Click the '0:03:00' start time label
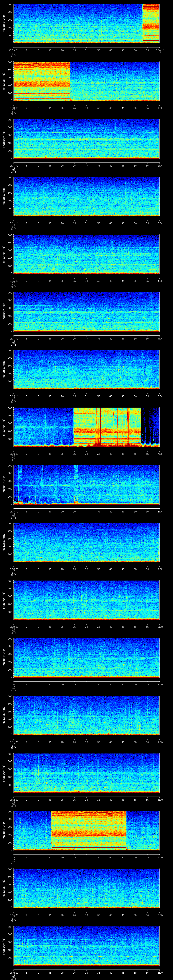173x980 pixels. [14, 280]
